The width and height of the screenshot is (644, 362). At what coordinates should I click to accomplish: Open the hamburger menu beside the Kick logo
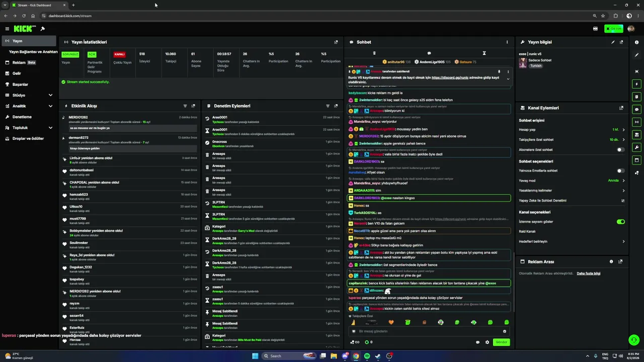tap(7, 29)
